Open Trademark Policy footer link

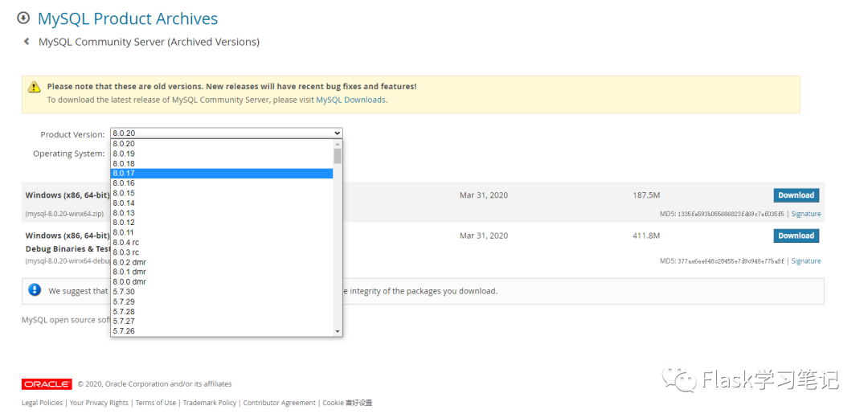[x=209, y=403]
